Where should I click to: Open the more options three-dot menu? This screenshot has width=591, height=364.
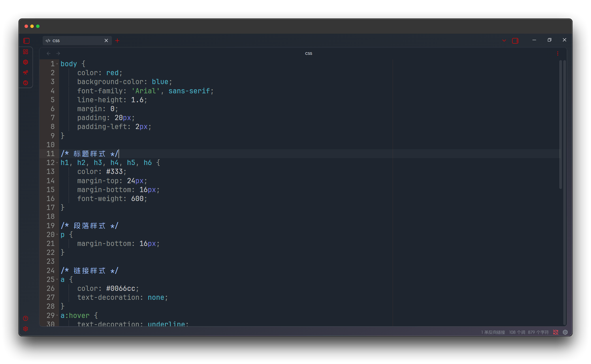coord(558,54)
